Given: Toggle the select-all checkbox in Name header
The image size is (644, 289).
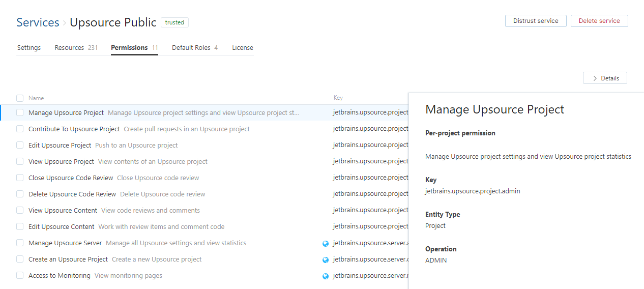Looking at the screenshot, I should [x=20, y=98].
